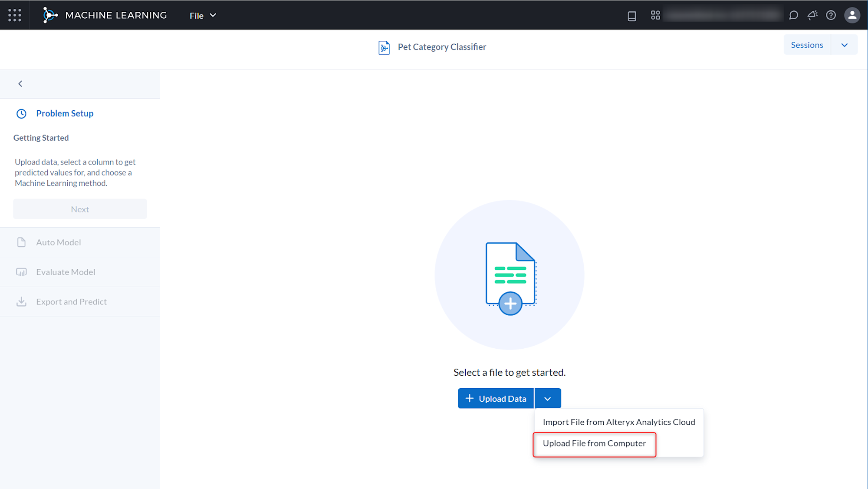The height and width of the screenshot is (489, 868).
Task: Select Upload File from Computer
Action: pyautogui.click(x=594, y=443)
